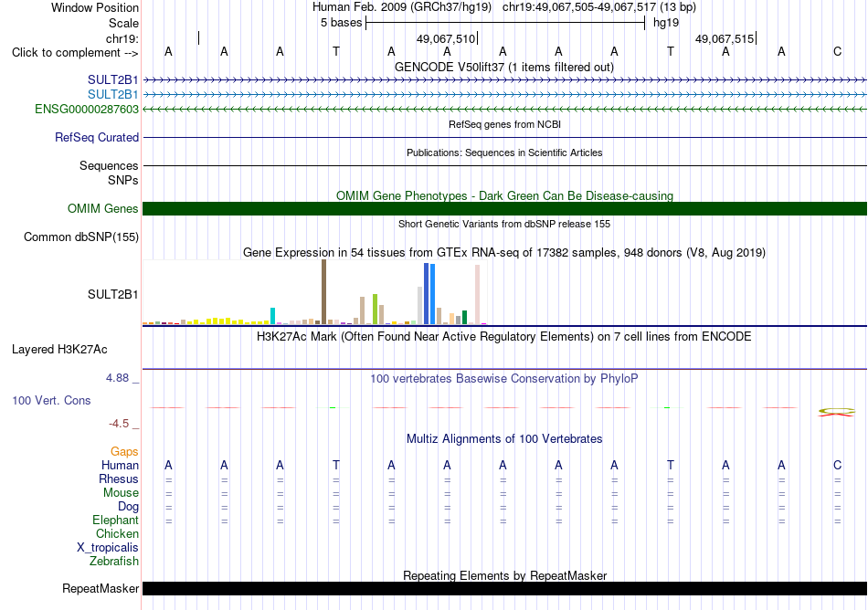Image resolution: width=868 pixels, height=610 pixels.
Task: Open the Layered H3K27Ac track label
Action: point(59,350)
